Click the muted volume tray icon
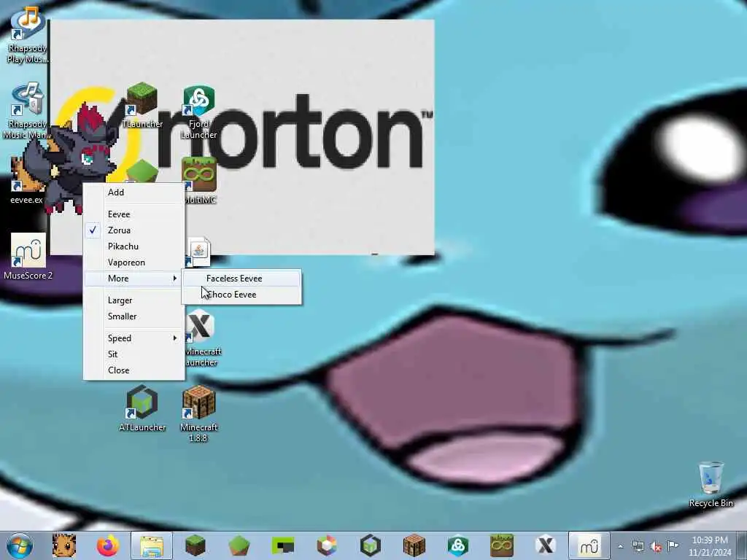The image size is (747, 560). (x=656, y=546)
